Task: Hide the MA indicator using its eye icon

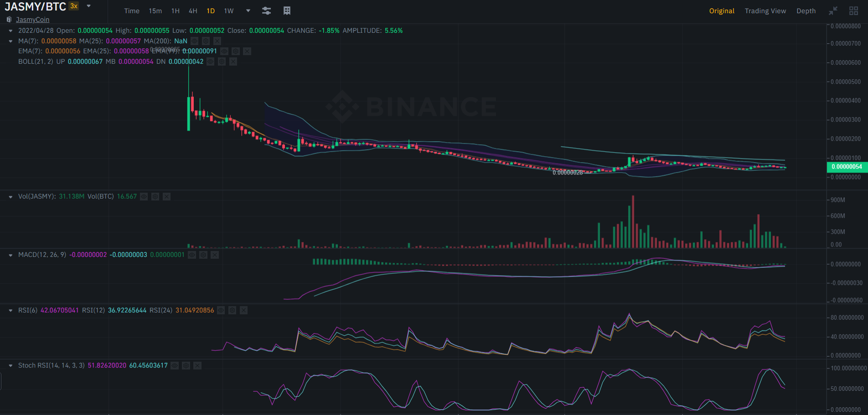Action: [195, 41]
